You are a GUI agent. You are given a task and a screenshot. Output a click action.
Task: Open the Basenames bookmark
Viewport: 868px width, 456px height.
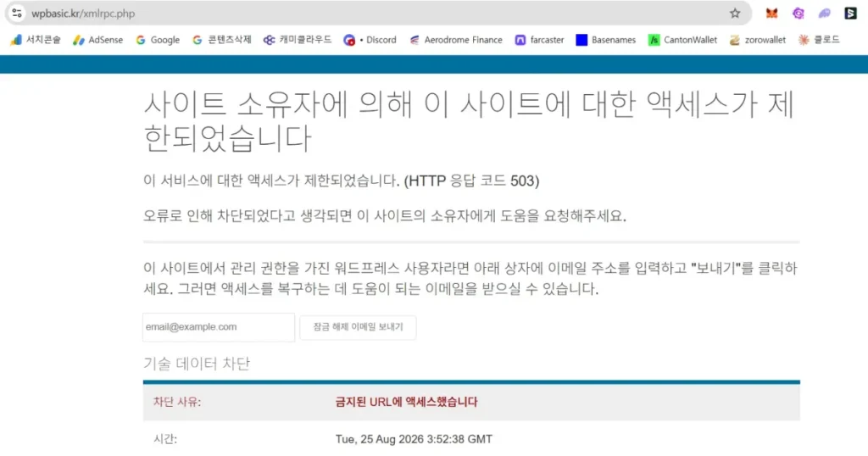(x=606, y=40)
